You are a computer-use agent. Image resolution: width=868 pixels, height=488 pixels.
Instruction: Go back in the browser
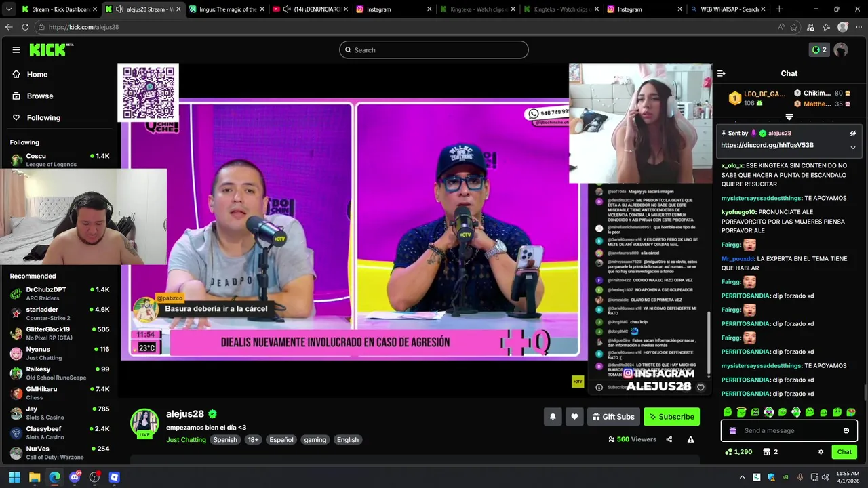[x=9, y=27]
